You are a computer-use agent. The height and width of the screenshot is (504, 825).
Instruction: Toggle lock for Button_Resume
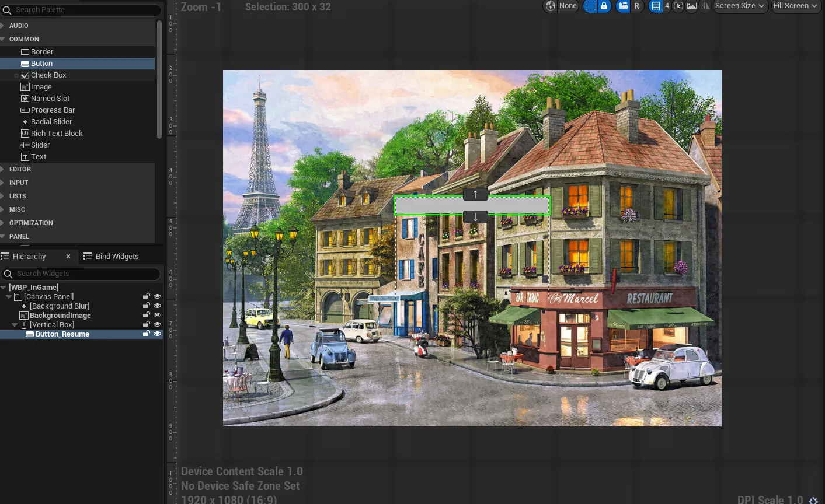tap(147, 334)
